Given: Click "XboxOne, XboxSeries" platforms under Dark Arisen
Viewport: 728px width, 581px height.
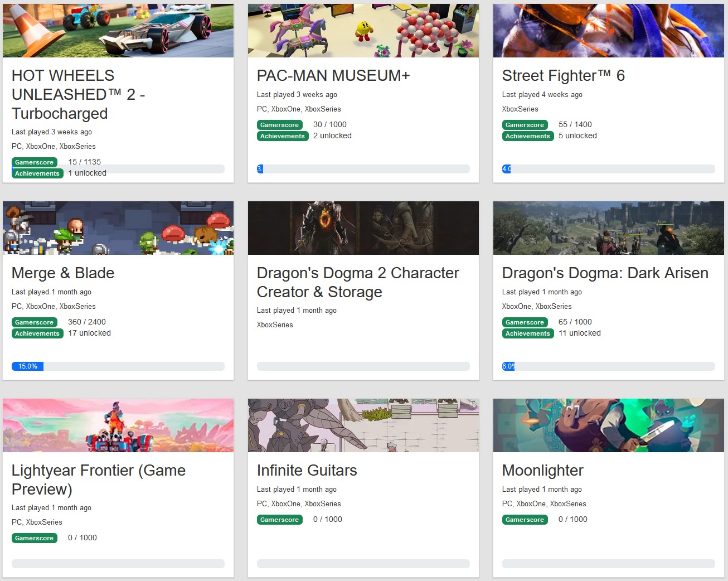Looking at the screenshot, I should pyautogui.click(x=537, y=306).
